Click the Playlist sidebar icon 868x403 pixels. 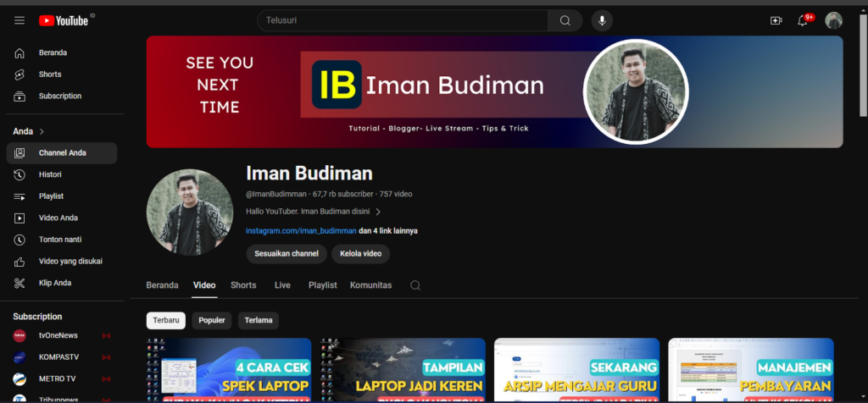pos(19,196)
